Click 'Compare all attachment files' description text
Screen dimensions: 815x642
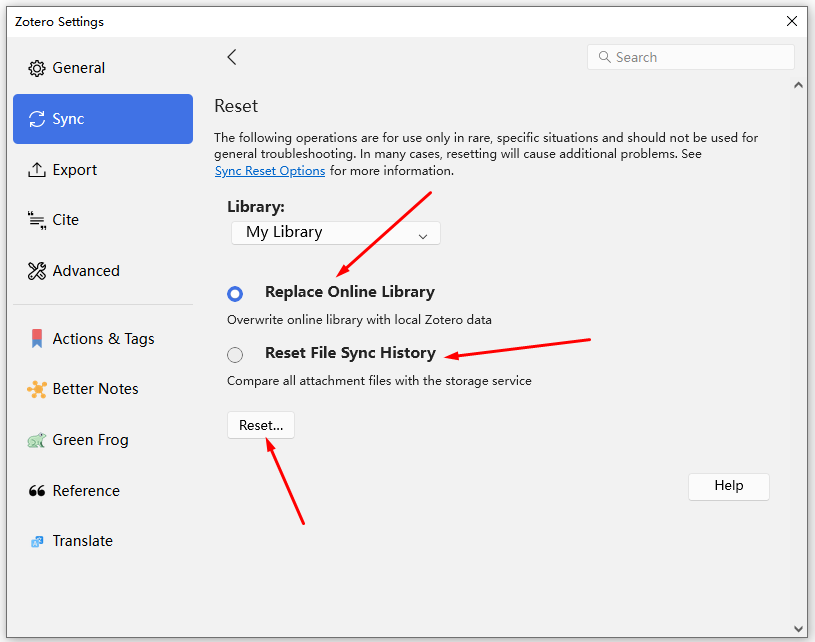379,381
